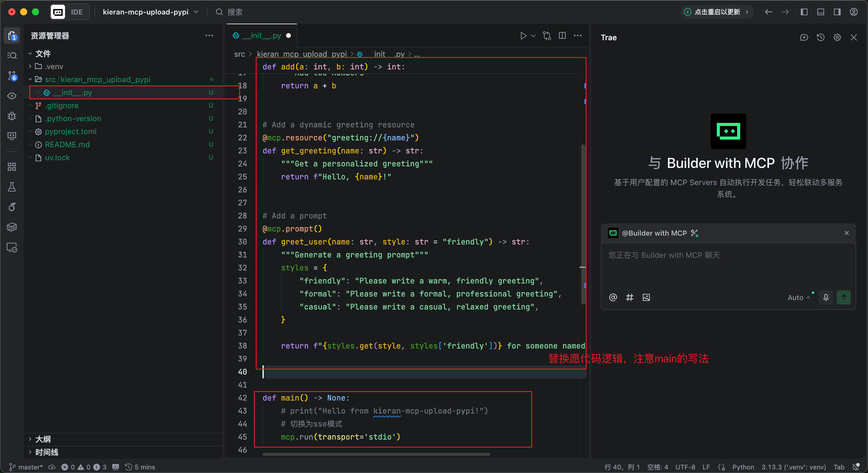Click the UTF-8 encoding indicator
The image size is (868, 473).
[685, 467]
